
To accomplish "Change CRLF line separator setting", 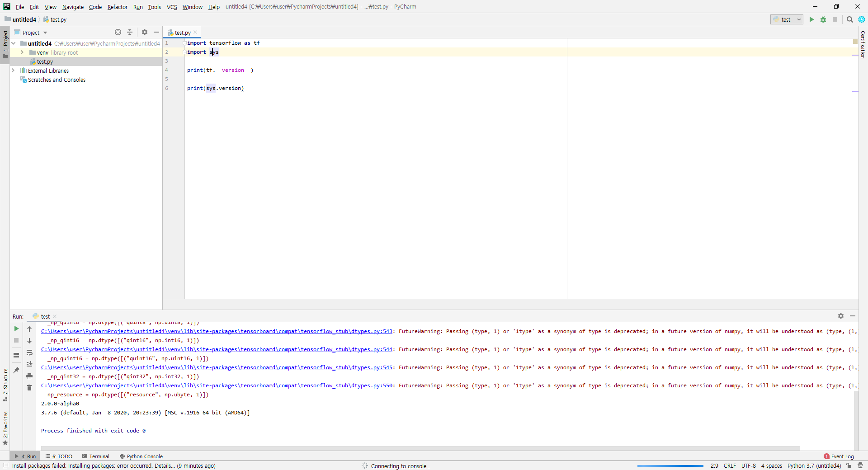I will click(x=730, y=465).
